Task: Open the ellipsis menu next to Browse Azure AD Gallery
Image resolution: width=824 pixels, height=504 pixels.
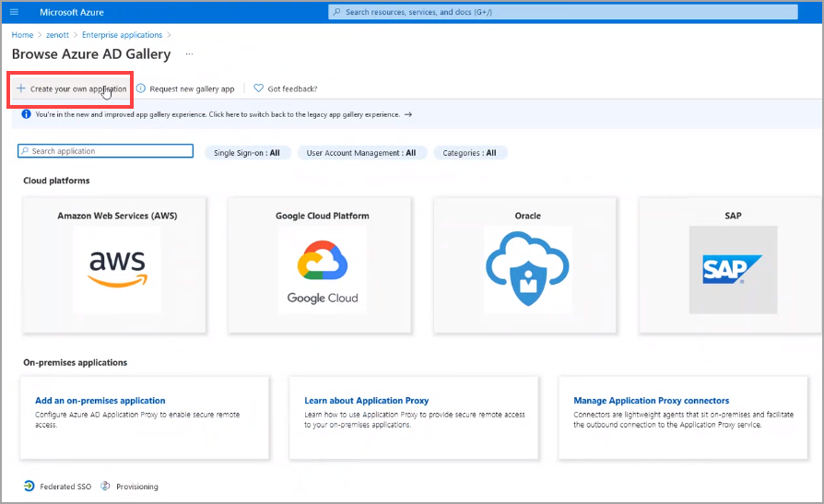Action: click(189, 54)
